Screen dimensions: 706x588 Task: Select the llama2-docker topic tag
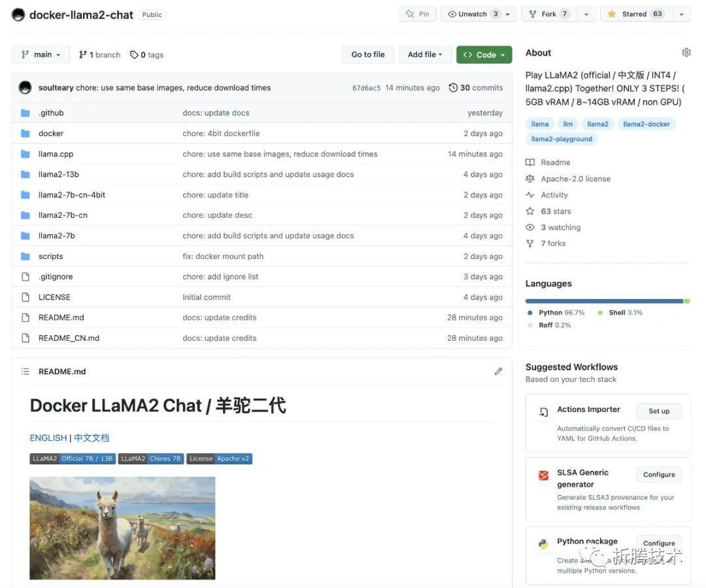(647, 123)
